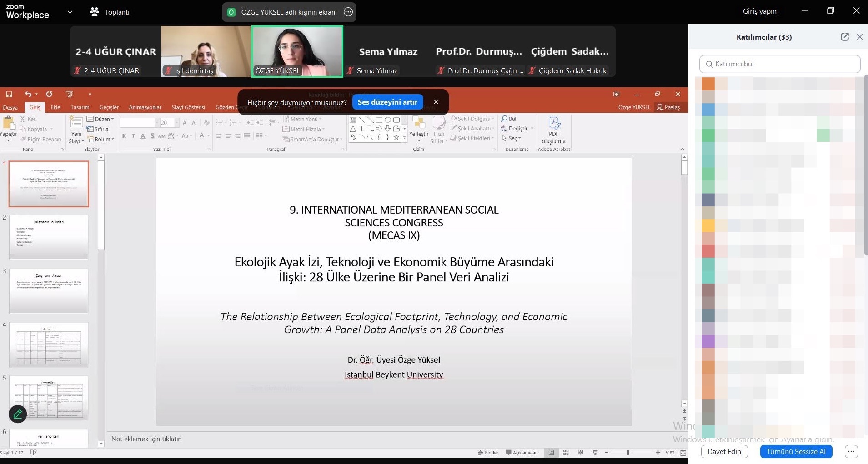The height and width of the screenshot is (464, 868).
Task: Expand the shapes gallery more arrow
Action: pyautogui.click(x=405, y=138)
